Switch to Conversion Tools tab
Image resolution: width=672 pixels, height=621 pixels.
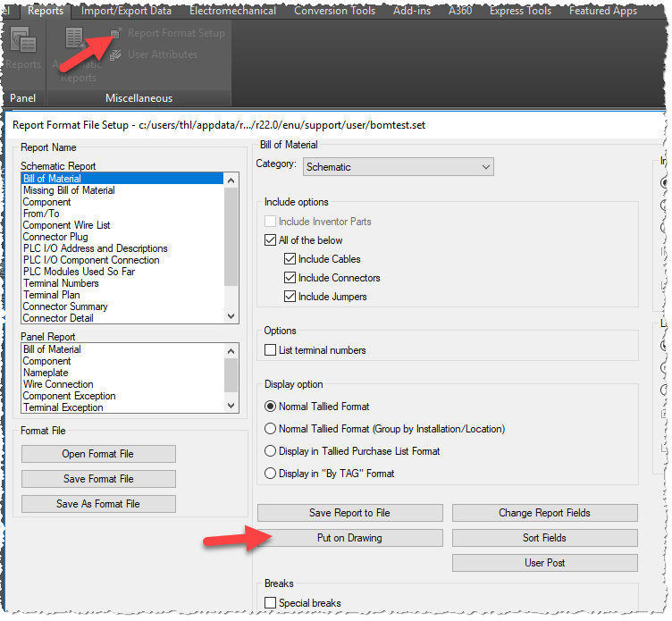[x=334, y=11]
